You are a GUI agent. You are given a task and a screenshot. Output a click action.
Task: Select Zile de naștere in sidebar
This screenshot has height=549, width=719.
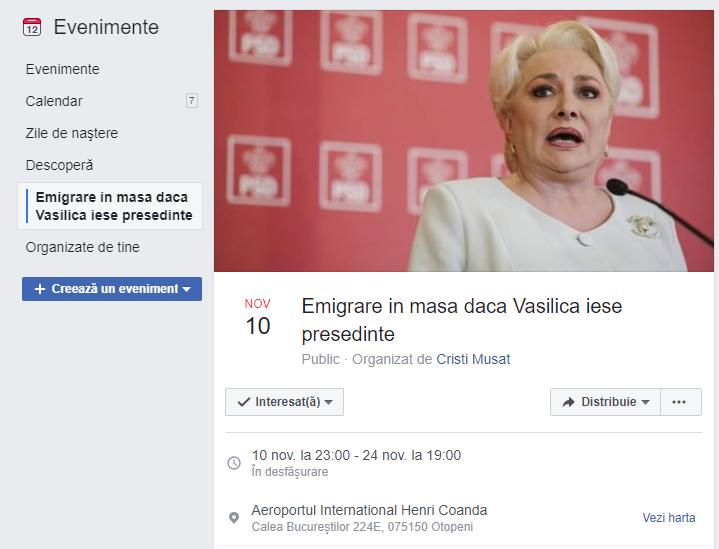pyautogui.click(x=72, y=133)
